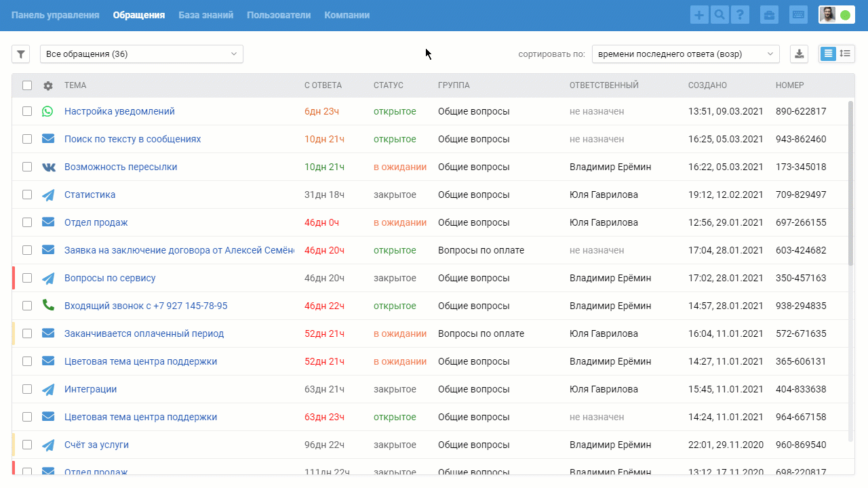Image resolution: width=868 pixels, height=488 pixels.
Task: Click the plus icon to create new ticket
Action: click(x=699, y=15)
